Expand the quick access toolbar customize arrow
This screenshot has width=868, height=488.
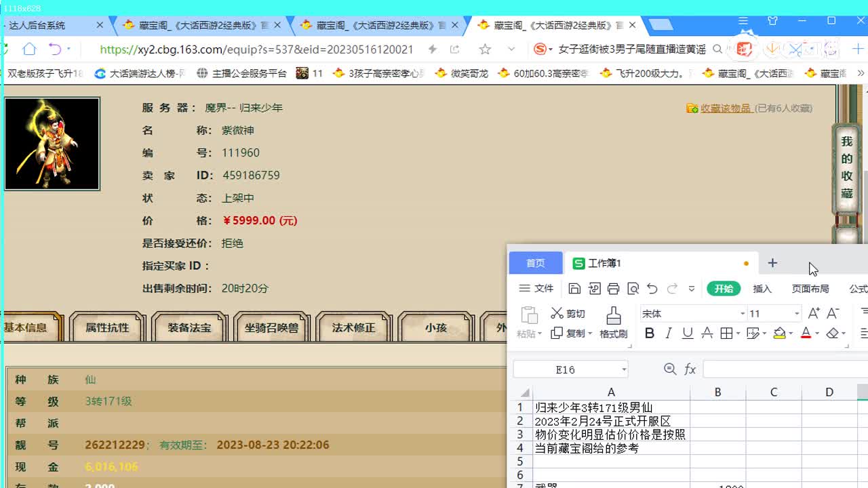click(692, 289)
